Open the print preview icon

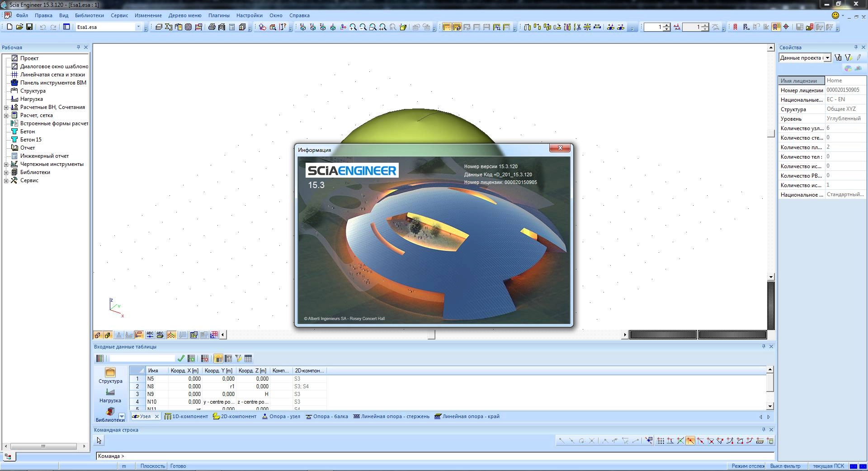pos(222,27)
